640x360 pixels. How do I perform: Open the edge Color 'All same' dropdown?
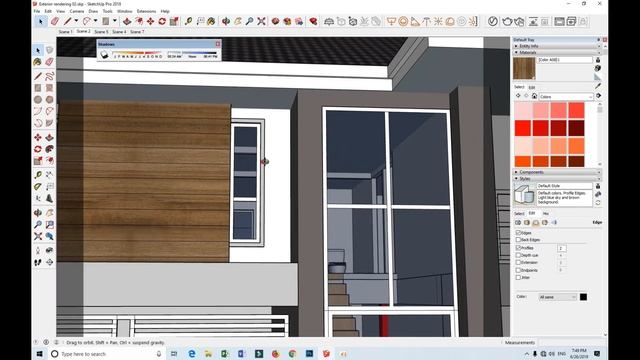558,297
